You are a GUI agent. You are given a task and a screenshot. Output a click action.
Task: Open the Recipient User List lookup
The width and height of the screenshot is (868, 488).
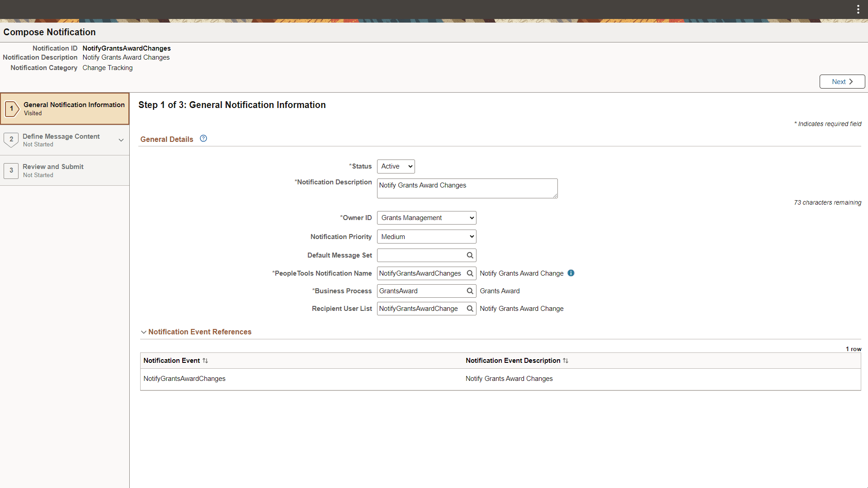coord(470,309)
